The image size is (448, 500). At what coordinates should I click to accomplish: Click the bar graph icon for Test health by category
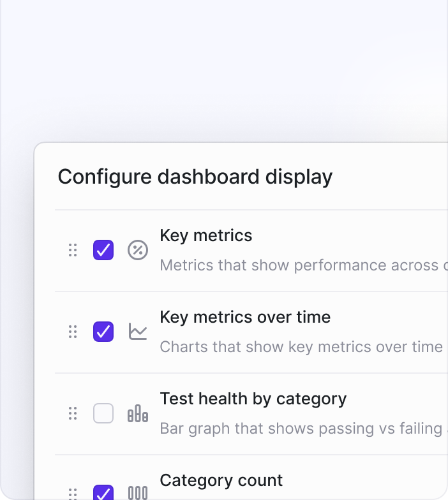(138, 413)
